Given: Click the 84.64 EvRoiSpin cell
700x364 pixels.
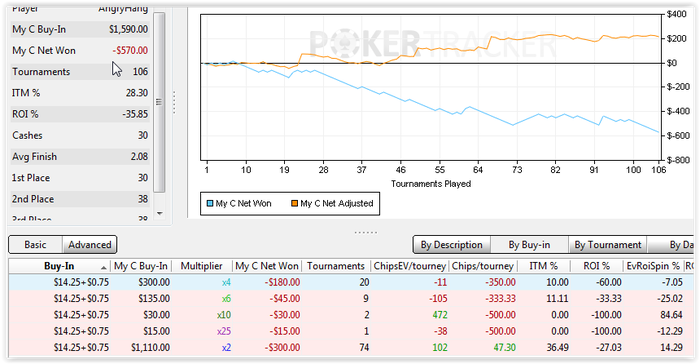Looking at the screenshot, I should pos(671,315).
